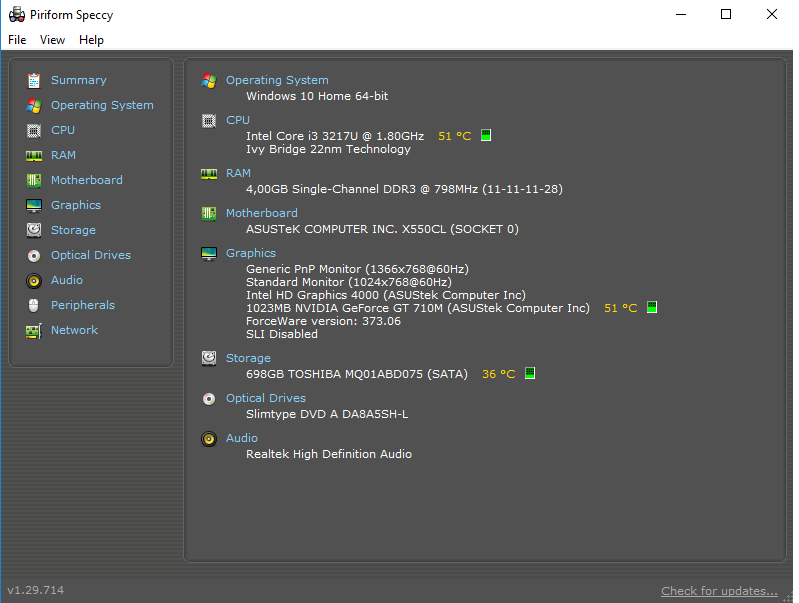
Task: Click Realtek High Definition Audio text
Action: (x=329, y=454)
